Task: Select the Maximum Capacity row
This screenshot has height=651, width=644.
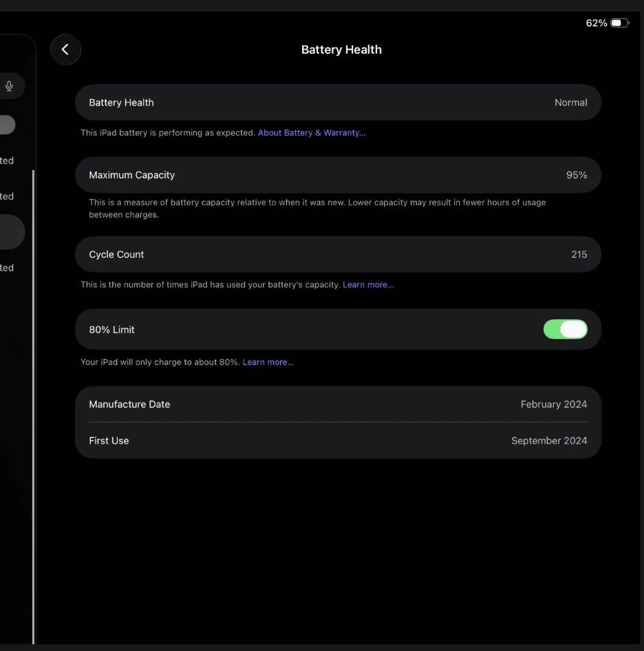Action: [x=338, y=175]
